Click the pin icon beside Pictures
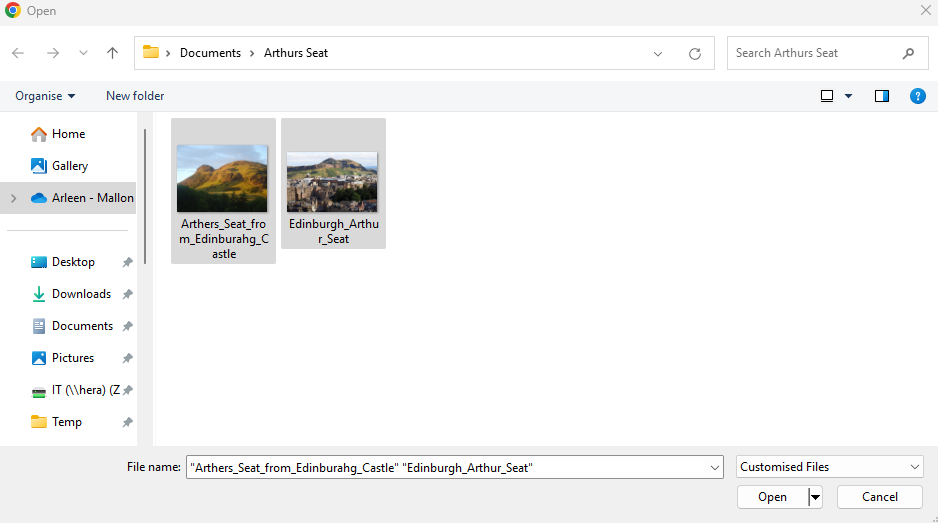The height and width of the screenshot is (523, 938). tap(127, 358)
